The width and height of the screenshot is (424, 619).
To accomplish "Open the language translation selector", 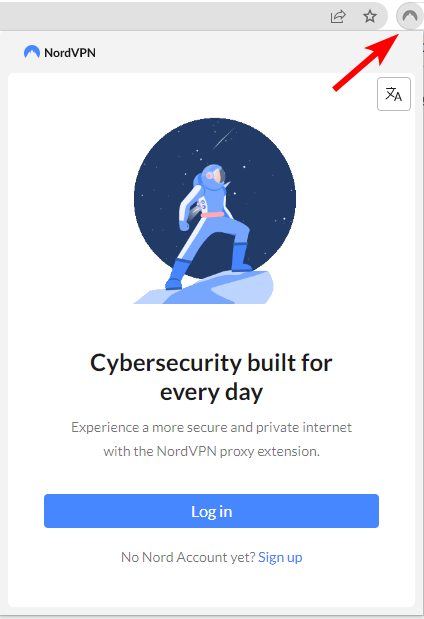I will point(394,94).
